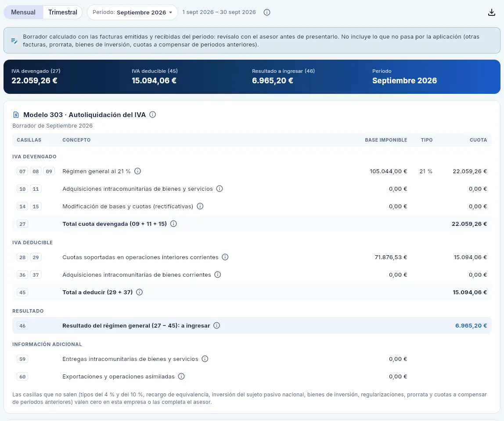Click the 105.044,00 € base imponible value
This screenshot has height=421, width=504.
tap(388, 171)
